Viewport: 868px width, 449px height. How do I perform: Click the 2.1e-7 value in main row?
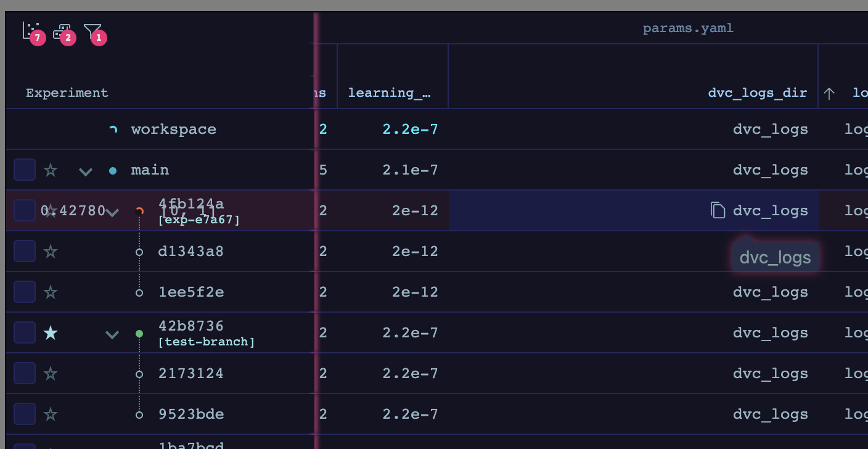pos(411,170)
